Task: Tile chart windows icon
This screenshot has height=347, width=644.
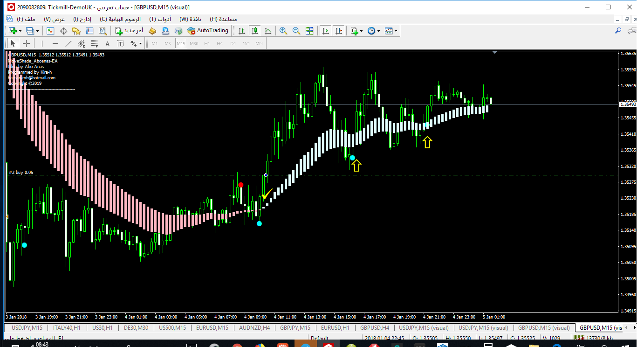Action: [309, 31]
